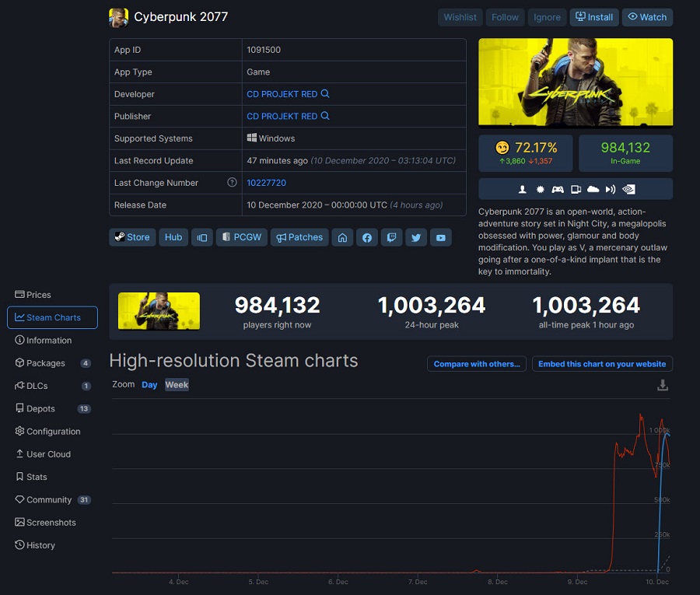
Task: Set chart zoom to Week
Action: [x=177, y=385]
